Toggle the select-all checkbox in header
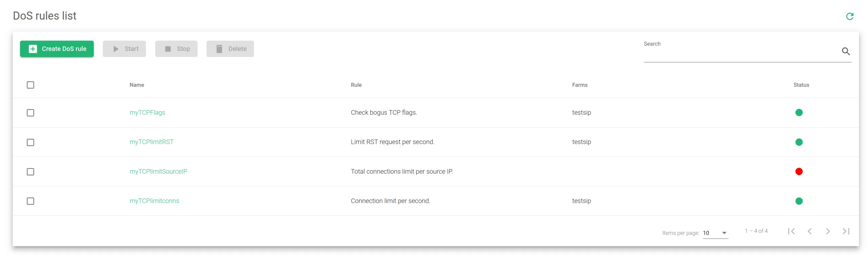This screenshot has height=266, width=868. [x=31, y=85]
